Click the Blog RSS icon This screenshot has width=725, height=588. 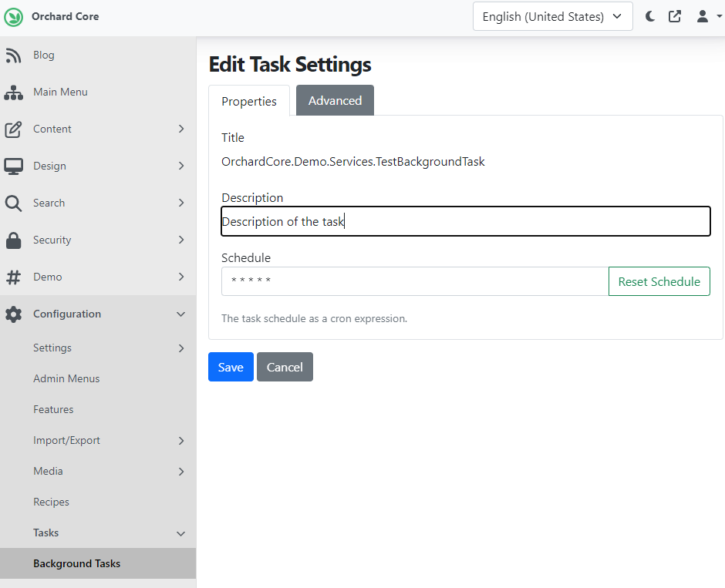tap(13, 55)
